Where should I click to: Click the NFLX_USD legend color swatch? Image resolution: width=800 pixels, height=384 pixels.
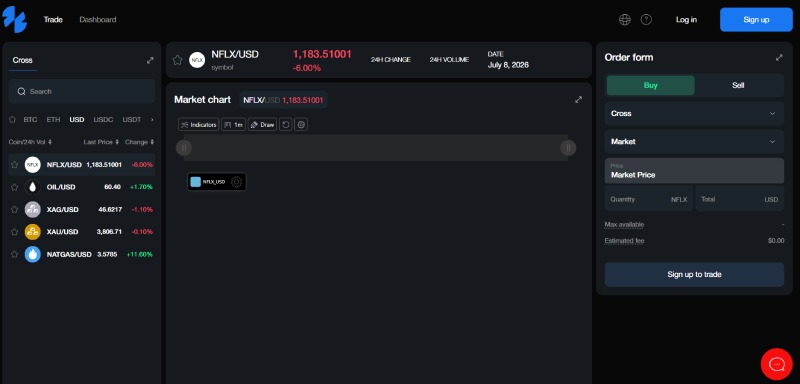tap(195, 182)
